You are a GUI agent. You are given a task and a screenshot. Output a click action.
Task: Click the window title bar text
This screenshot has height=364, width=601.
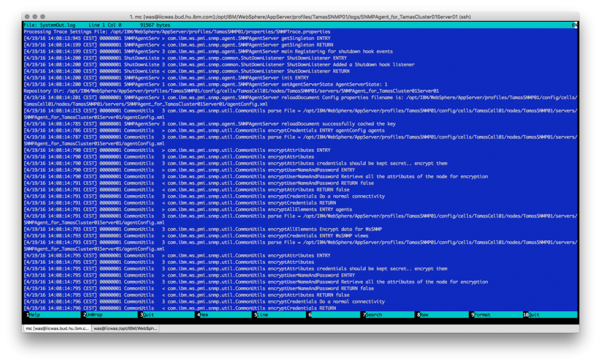click(300, 16)
